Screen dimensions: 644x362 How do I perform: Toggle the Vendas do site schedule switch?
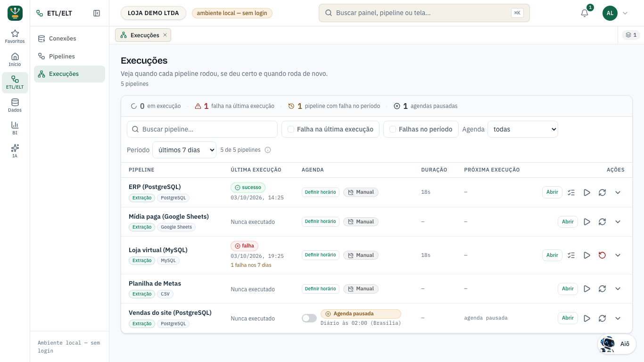(309, 318)
